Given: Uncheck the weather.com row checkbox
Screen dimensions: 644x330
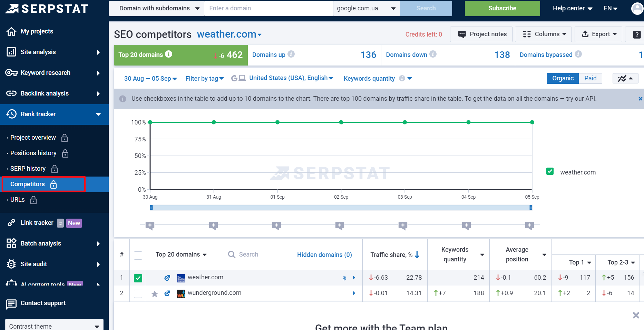Looking at the screenshot, I should 138,278.
